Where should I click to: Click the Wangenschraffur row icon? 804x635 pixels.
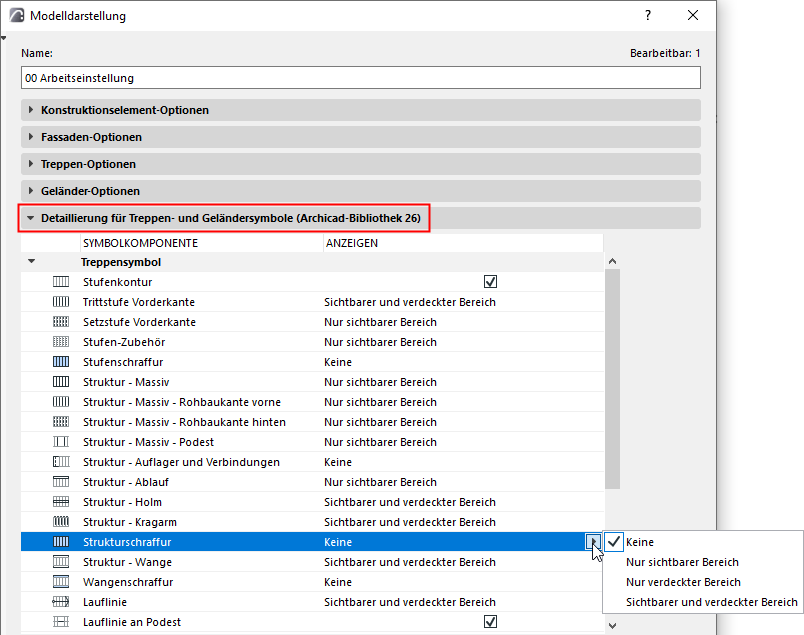(61, 582)
